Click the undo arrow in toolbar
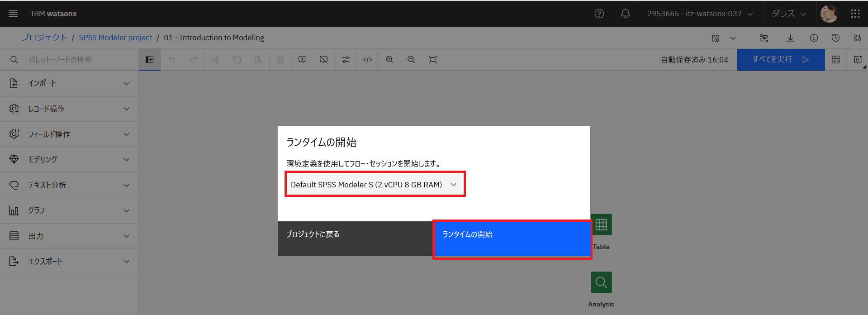 coord(172,60)
